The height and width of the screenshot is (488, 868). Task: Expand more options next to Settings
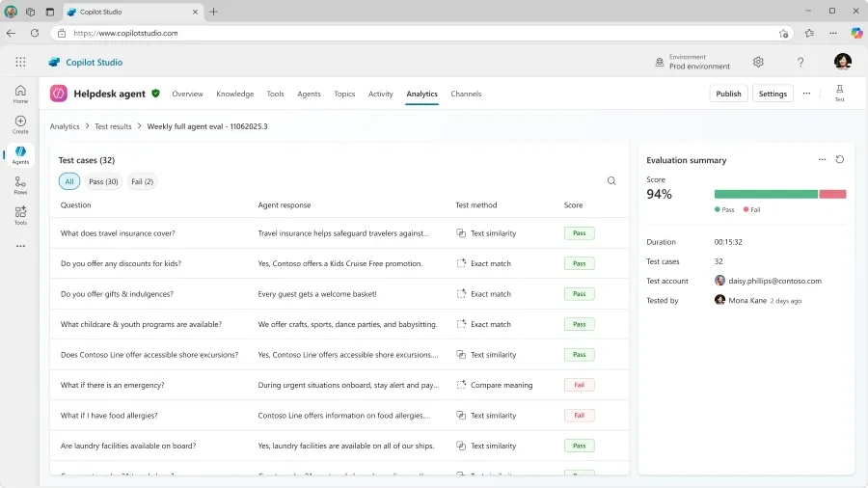(806, 94)
